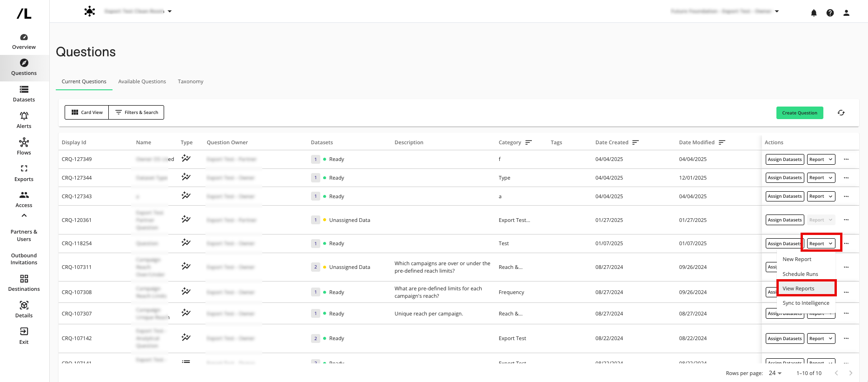Click the 'Unique reach per campaign.' description
Screen dimensions: 868x382
point(429,314)
